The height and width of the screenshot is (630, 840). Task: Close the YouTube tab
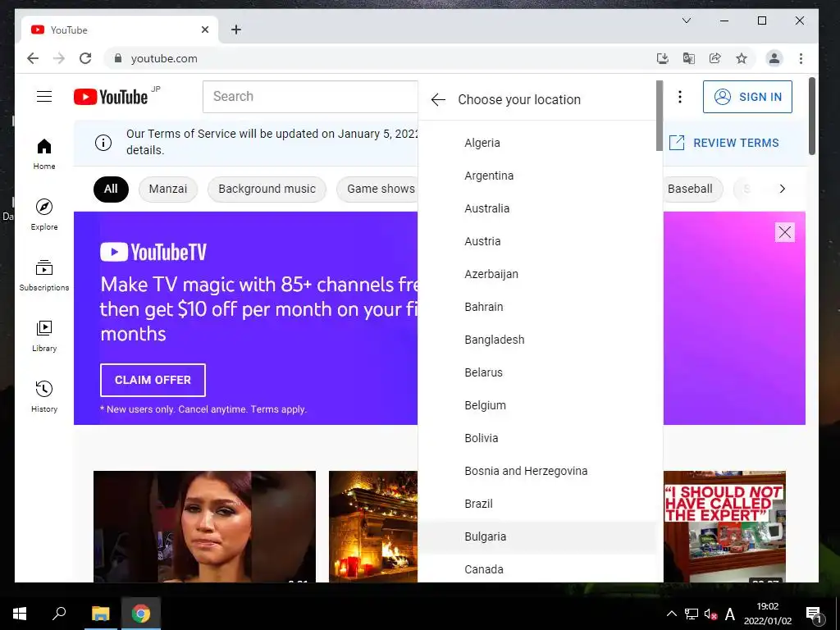click(x=205, y=30)
